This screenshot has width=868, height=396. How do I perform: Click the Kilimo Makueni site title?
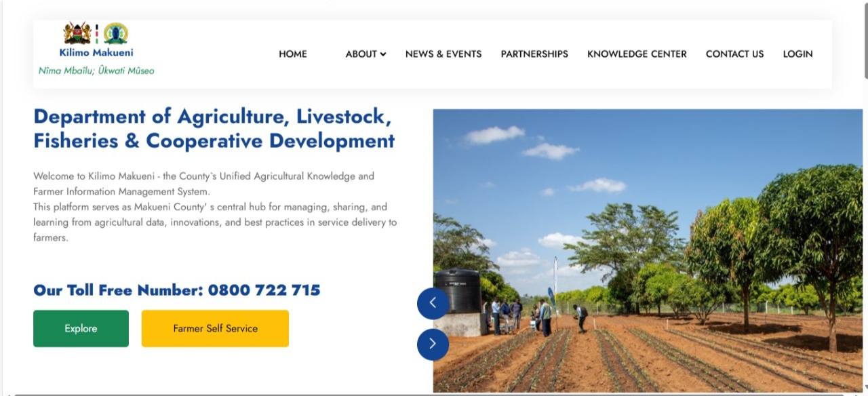click(x=96, y=52)
